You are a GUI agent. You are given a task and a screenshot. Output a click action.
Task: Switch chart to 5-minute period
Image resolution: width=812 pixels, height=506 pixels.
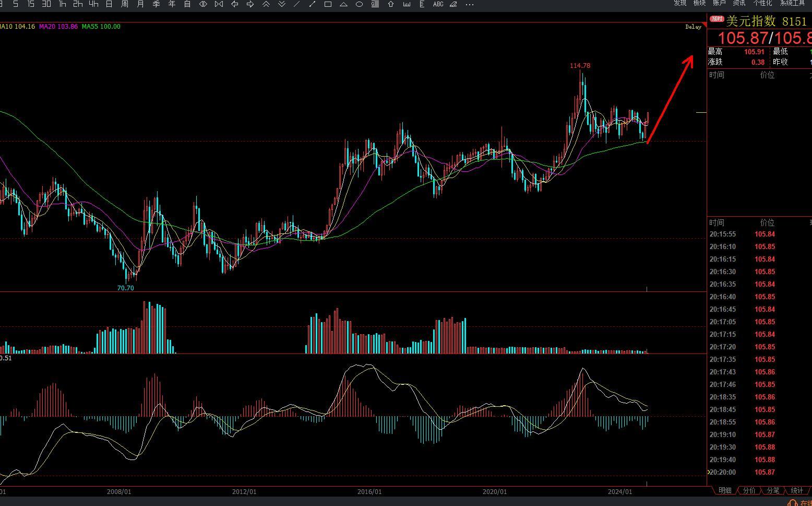16,4
